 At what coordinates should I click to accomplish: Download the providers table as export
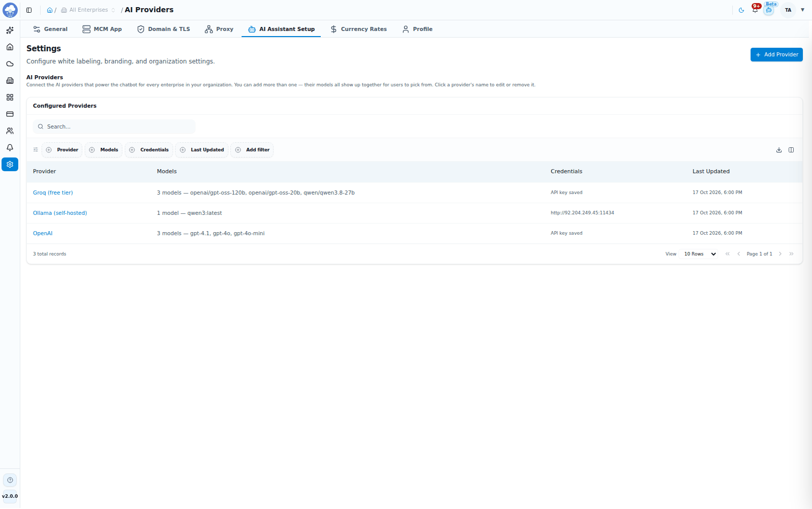(x=779, y=150)
